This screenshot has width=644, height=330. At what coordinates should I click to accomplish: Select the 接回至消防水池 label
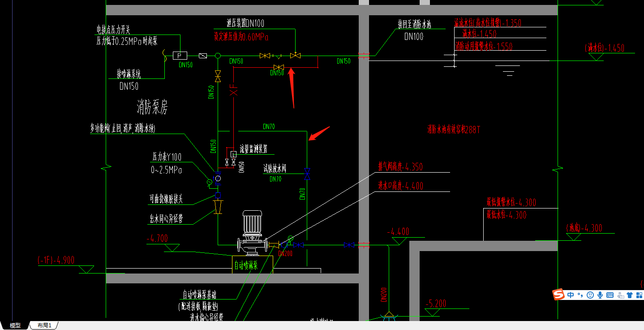[x=414, y=24]
